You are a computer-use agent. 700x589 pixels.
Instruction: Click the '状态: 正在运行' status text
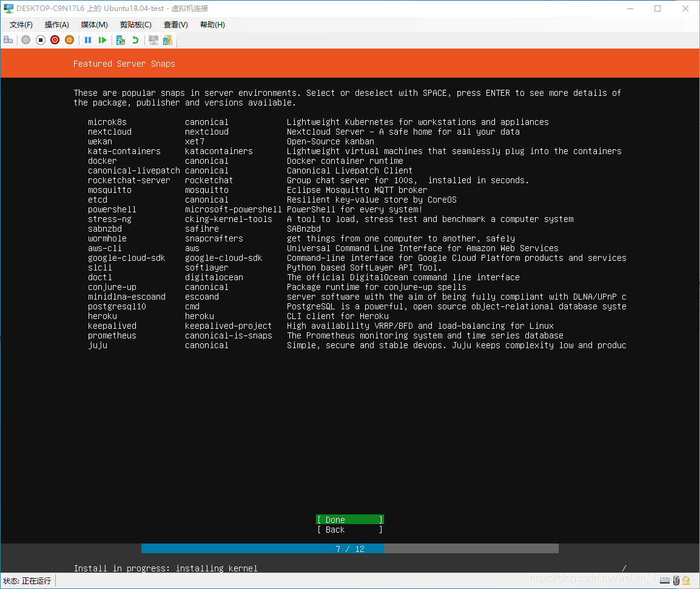pyautogui.click(x=27, y=581)
